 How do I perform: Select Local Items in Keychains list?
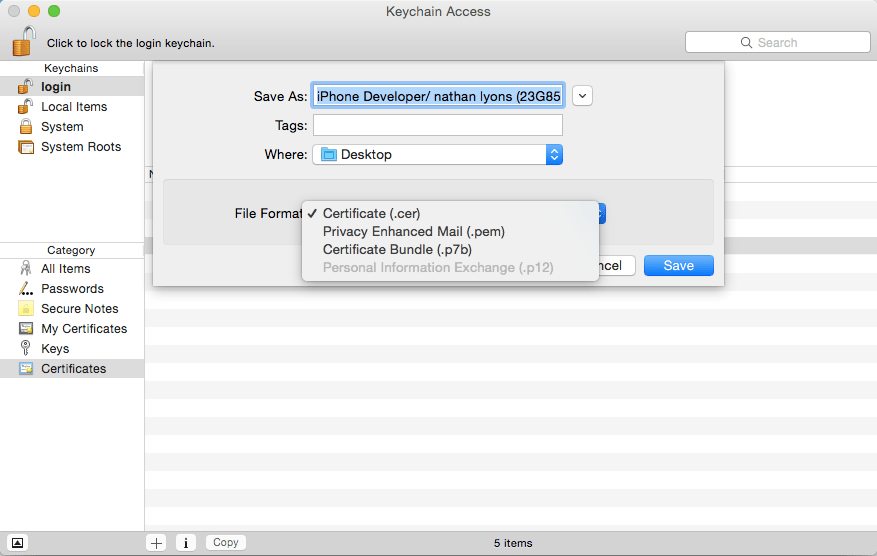pyautogui.click(x=72, y=106)
